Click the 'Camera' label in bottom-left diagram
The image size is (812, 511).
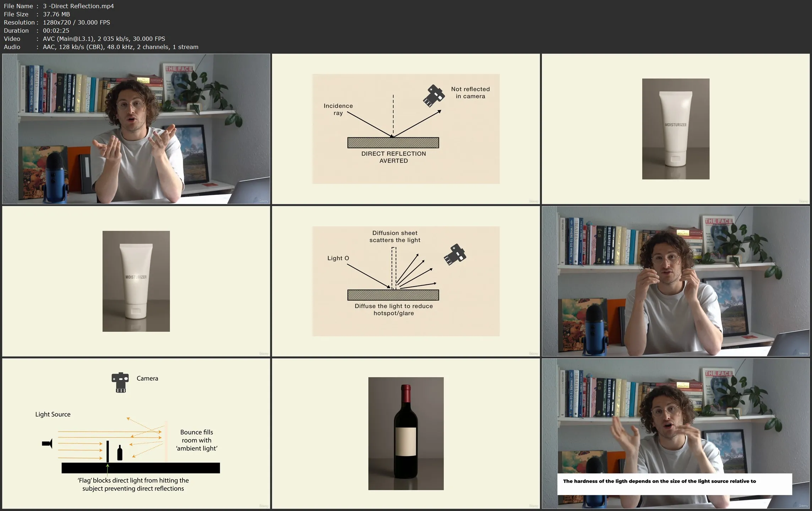point(147,379)
